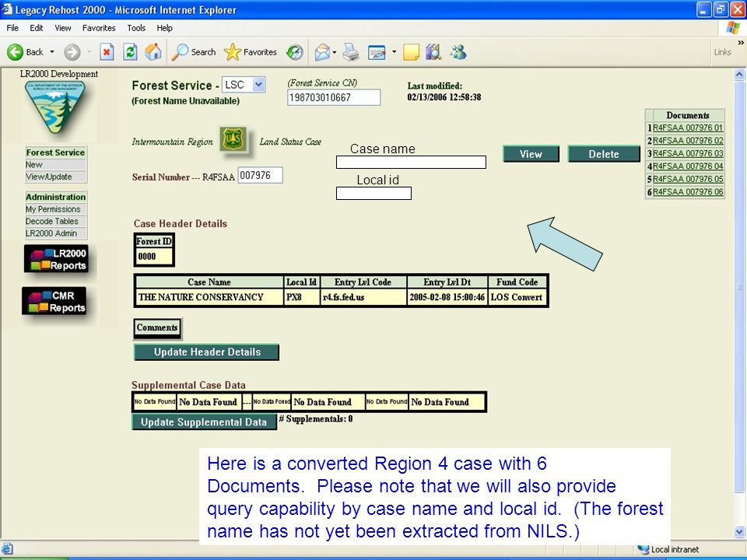This screenshot has width=747, height=560.
Task: Click the scrollbar down arrow
Action: (739, 531)
